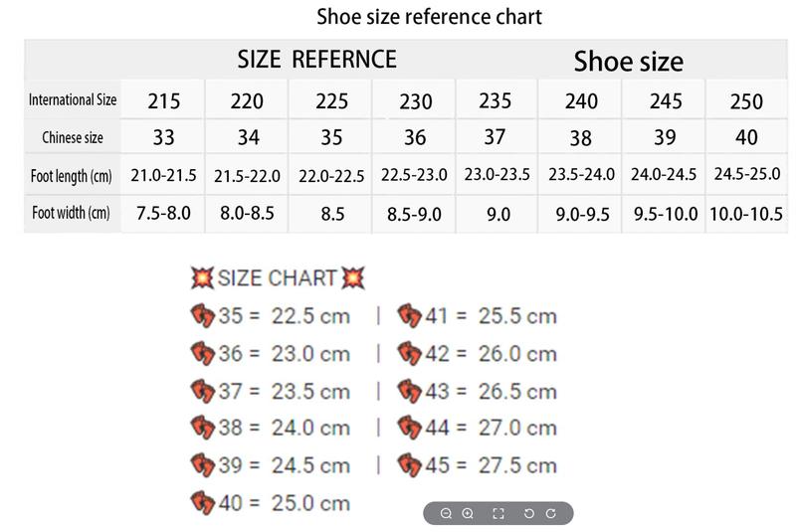Click the footprint emoji beside size 40

point(203,503)
